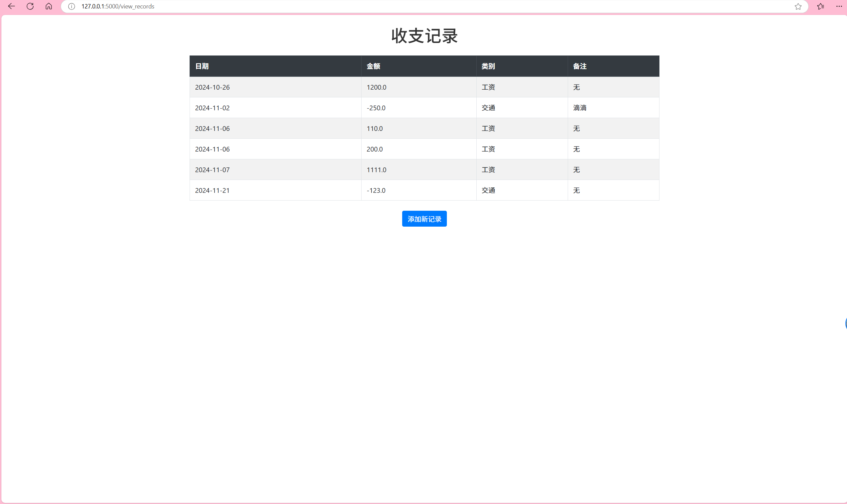Bookmark this page with star icon
This screenshot has height=504, width=847.
pyautogui.click(x=798, y=6)
